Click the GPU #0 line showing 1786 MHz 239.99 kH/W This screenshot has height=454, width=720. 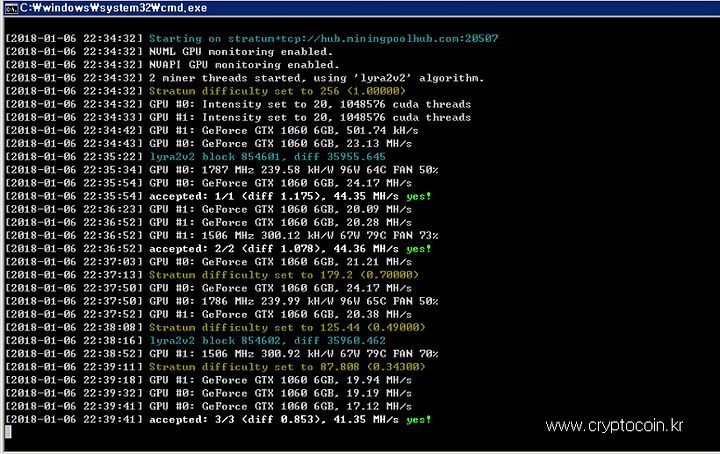[222, 301]
